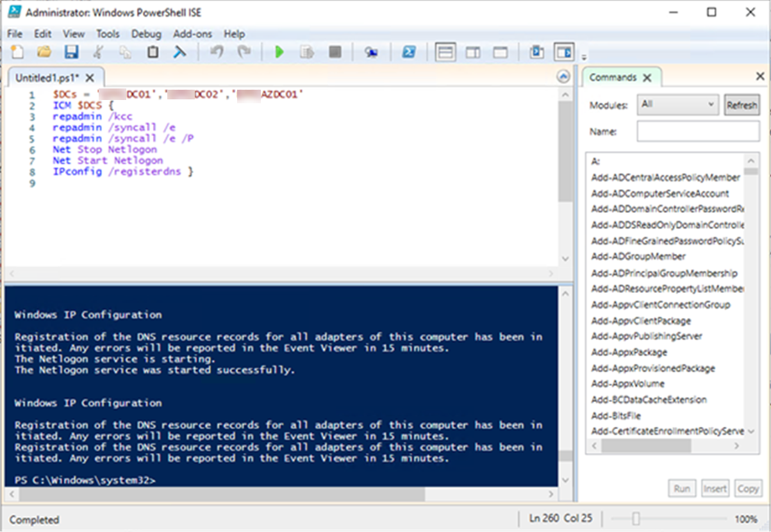Cut selection with the scissors icon

click(x=98, y=53)
